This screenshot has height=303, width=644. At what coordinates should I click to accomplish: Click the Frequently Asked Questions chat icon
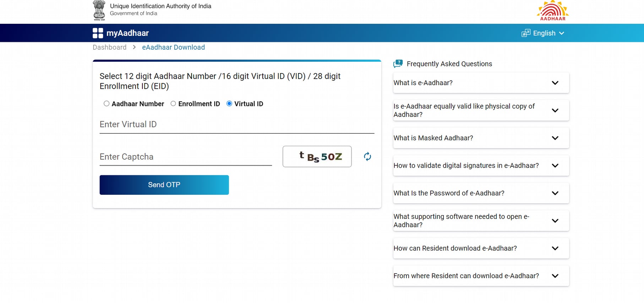(398, 64)
